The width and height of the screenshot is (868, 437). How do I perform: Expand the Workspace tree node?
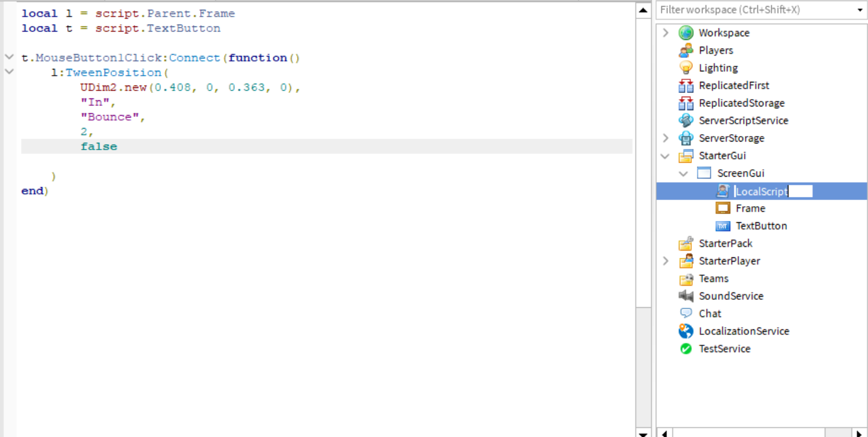coord(665,33)
